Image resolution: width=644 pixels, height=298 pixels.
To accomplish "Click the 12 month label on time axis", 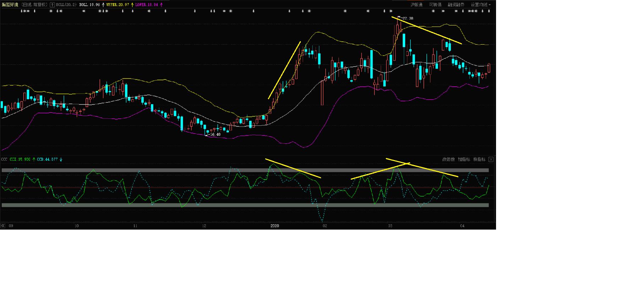I will [x=204, y=226].
